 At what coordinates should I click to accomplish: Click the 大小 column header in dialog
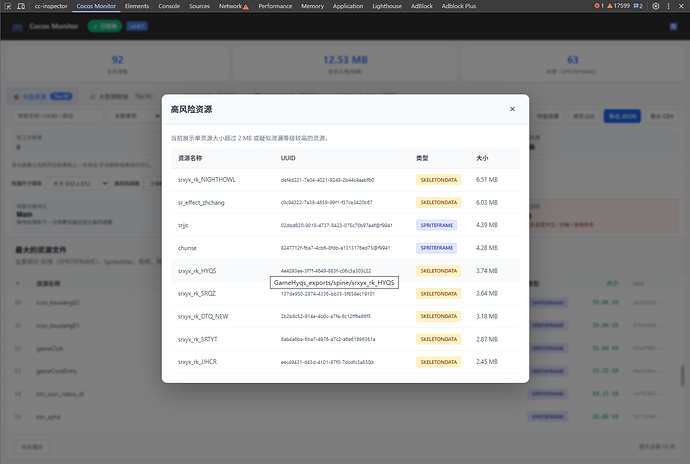[482, 158]
